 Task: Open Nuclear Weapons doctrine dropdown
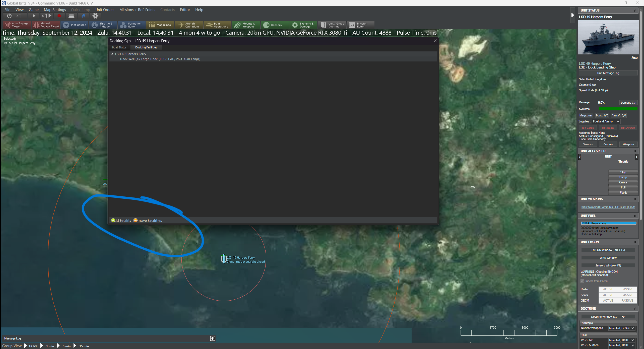(622, 328)
